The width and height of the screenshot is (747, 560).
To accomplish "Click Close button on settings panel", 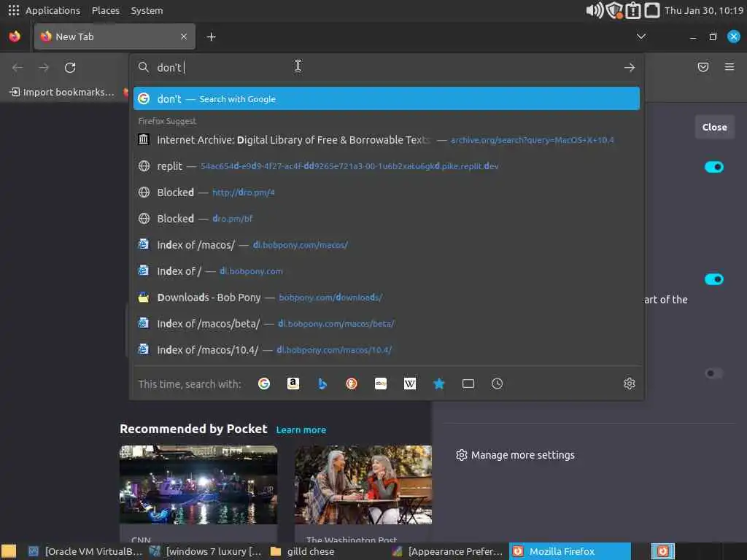I will (714, 127).
